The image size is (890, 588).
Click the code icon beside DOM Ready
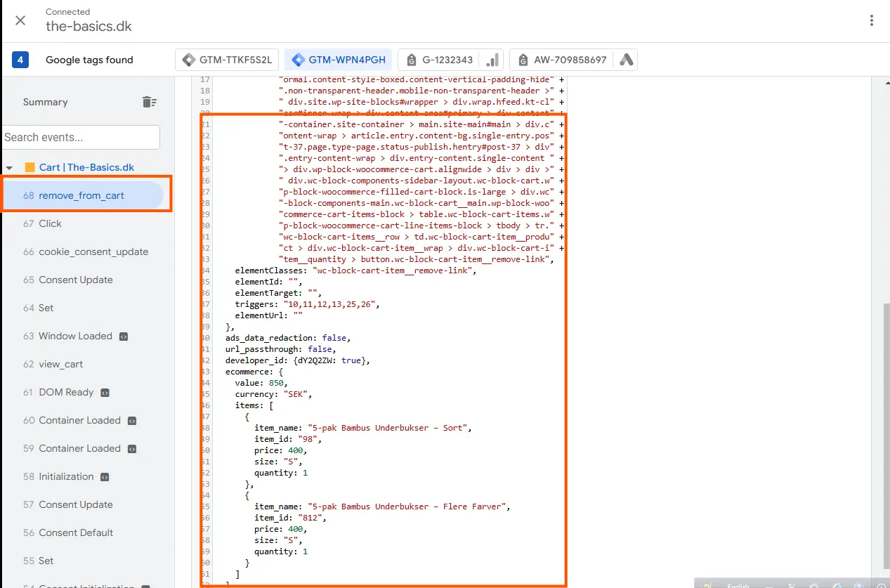coord(105,393)
